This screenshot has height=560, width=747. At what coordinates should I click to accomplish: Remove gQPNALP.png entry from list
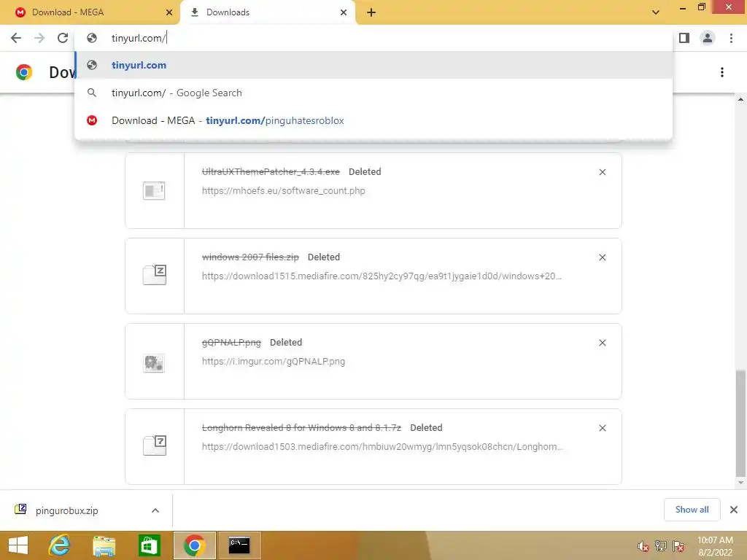click(x=602, y=343)
